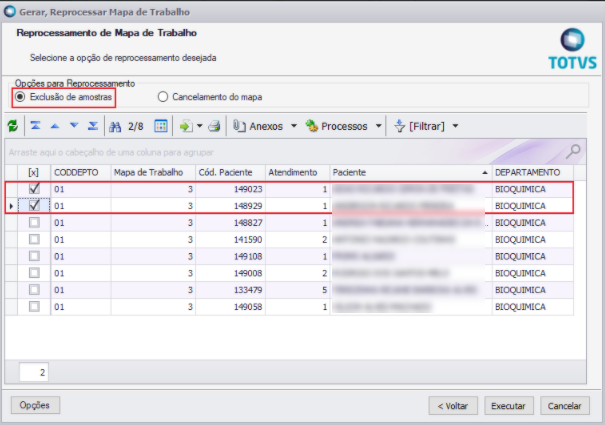
Task: Click the Opções button
Action: (x=35, y=405)
